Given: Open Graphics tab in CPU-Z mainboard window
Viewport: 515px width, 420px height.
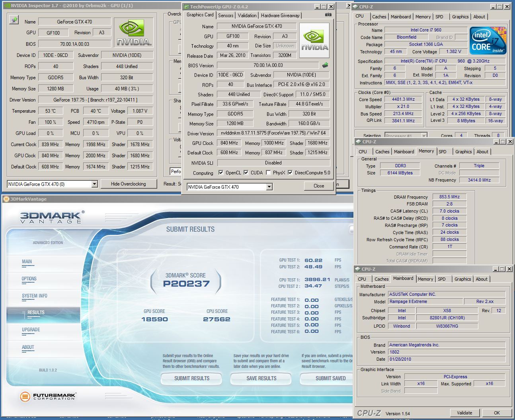Looking at the screenshot, I should [462, 279].
